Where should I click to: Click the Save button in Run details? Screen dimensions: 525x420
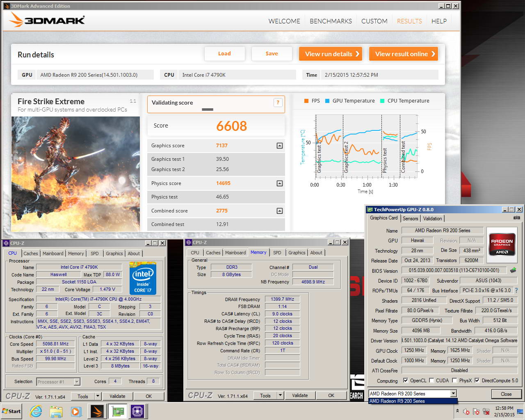click(x=272, y=54)
